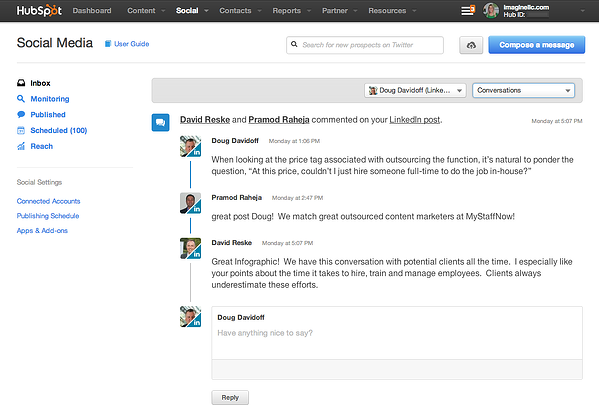Open the Partner menu
The height and width of the screenshot is (405, 599).
[335, 11]
